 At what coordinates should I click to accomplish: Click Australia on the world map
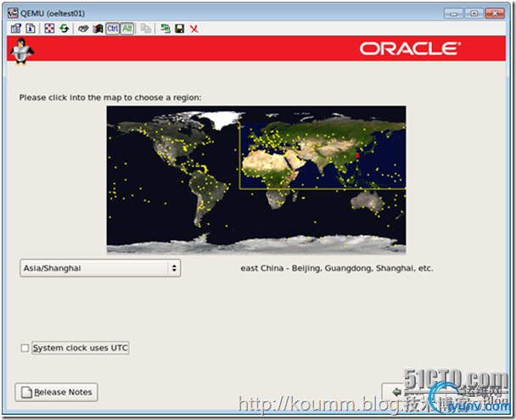tap(367, 200)
